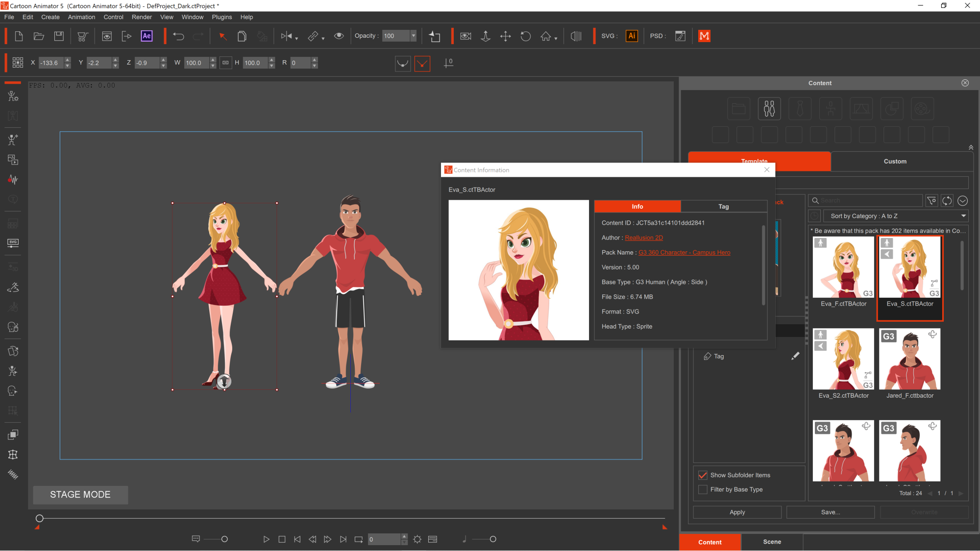The image size is (980, 551).
Task: Open Sort by Category dropdown
Action: coord(895,216)
